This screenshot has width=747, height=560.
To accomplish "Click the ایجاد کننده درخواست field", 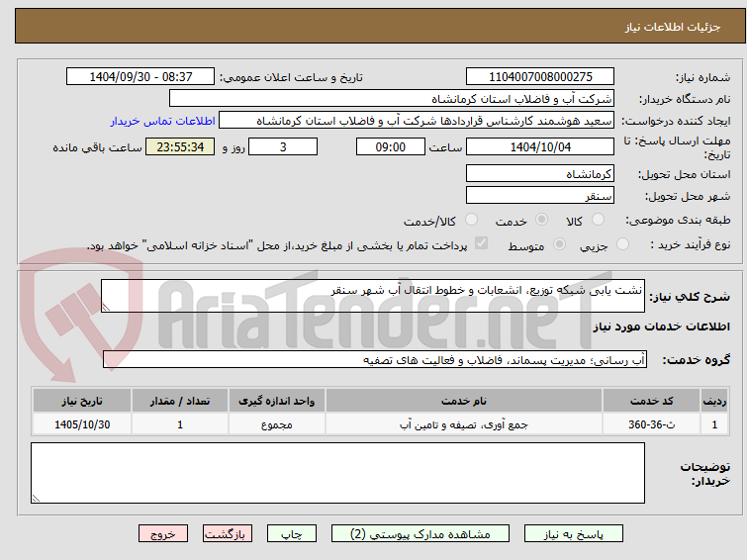I will 417,121.
